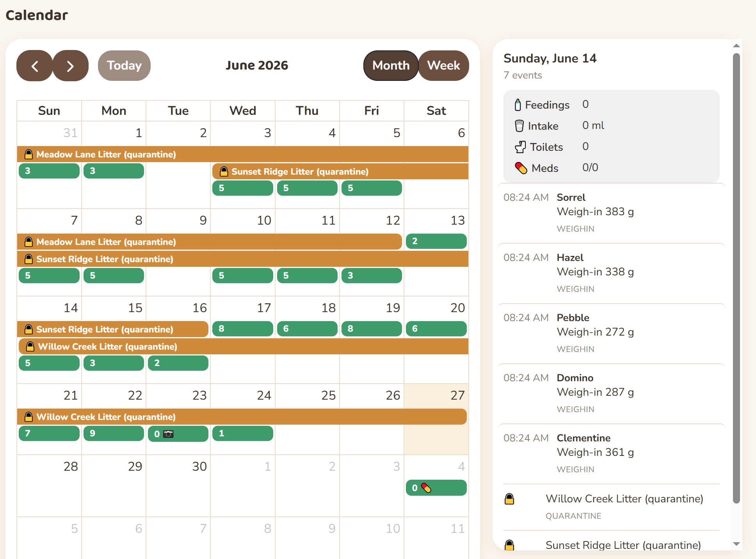Open green event chip '8' on June 19
756x559 pixels.
tap(372, 329)
